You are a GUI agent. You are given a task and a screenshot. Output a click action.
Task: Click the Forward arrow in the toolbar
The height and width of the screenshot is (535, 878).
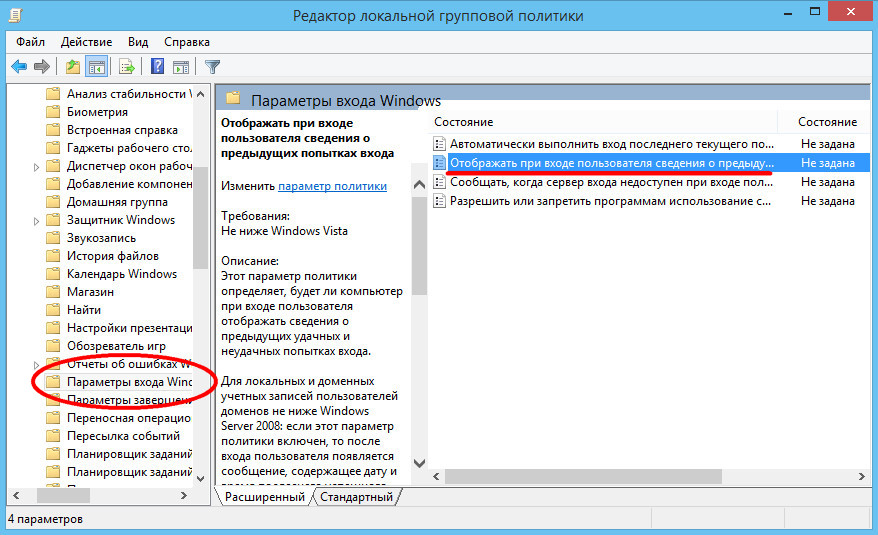42,67
